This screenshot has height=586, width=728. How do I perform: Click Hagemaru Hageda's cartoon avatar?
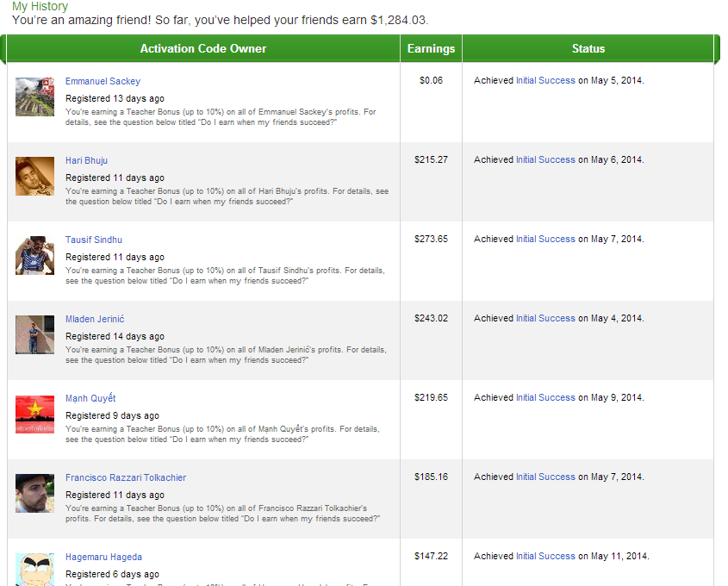coord(34,569)
